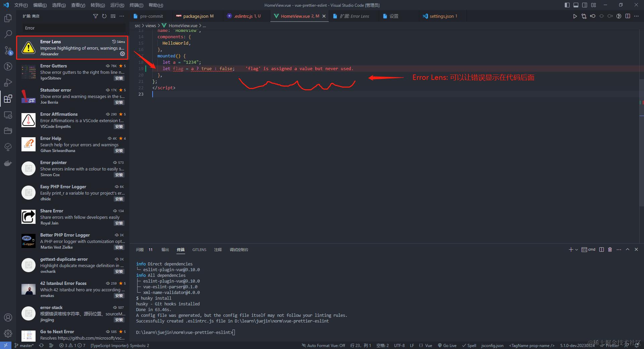This screenshot has height=349, width=644.
Task: Open the Search view in activity bar
Action: 8,34
